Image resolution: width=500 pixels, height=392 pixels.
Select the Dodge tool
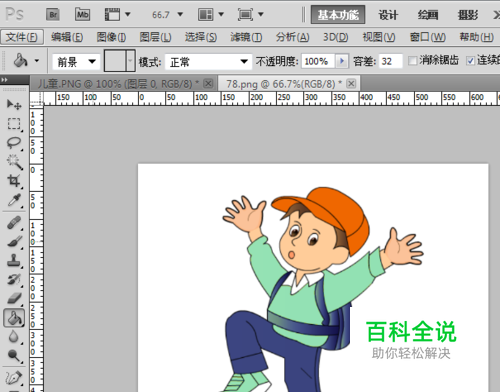click(14, 356)
